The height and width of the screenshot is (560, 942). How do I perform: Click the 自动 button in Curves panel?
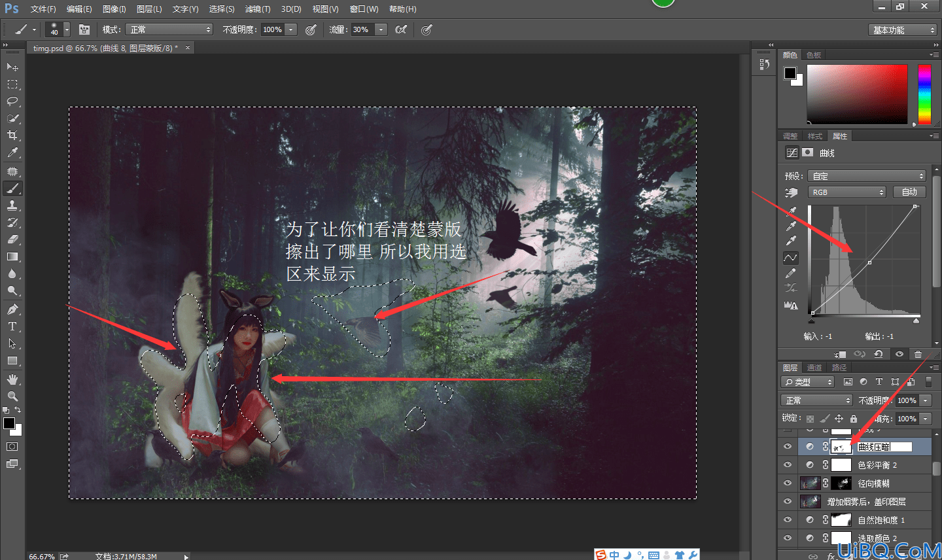pyautogui.click(x=909, y=192)
